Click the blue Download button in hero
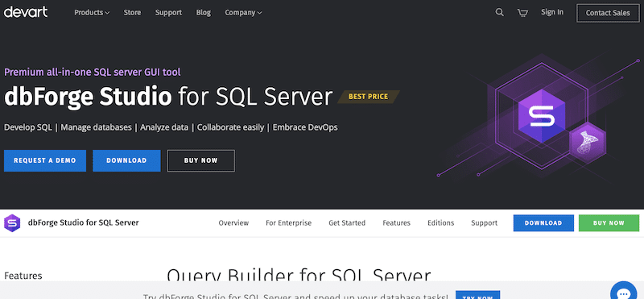The image size is (644, 299). click(126, 160)
